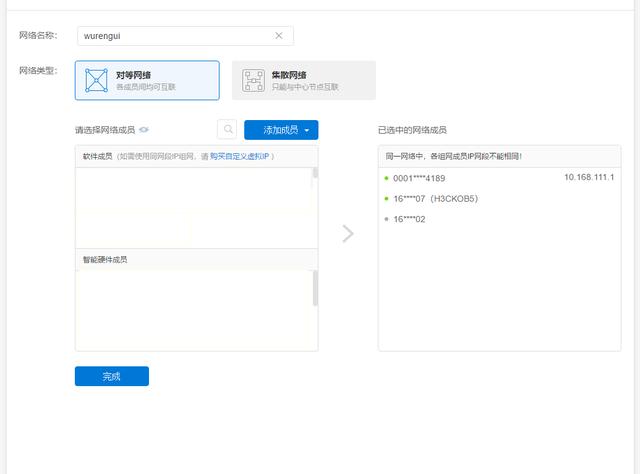
Task: Click the right arrow between member lists
Action: pos(348,233)
